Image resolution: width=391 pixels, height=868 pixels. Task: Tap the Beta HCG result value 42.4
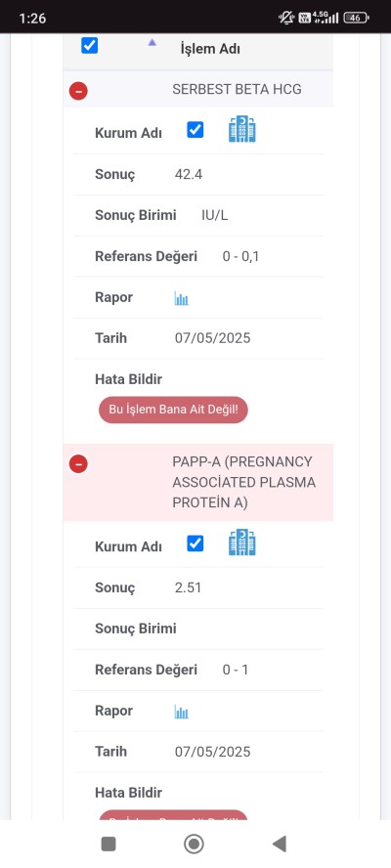(189, 174)
